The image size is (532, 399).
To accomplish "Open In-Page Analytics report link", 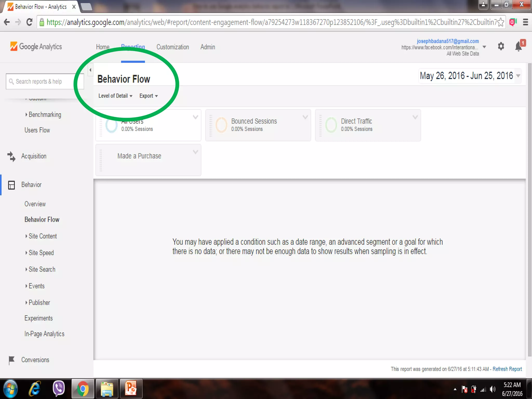I will pos(44,334).
